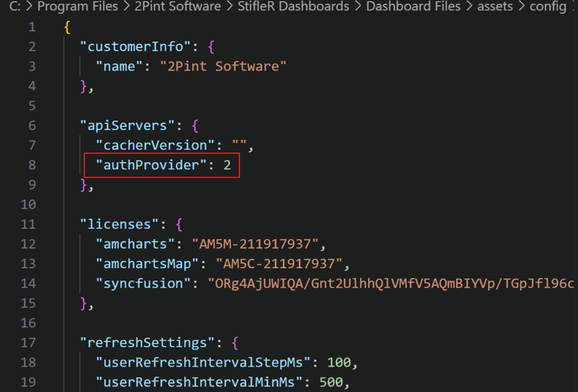Click the highlighted "authProvider" property

(151, 165)
